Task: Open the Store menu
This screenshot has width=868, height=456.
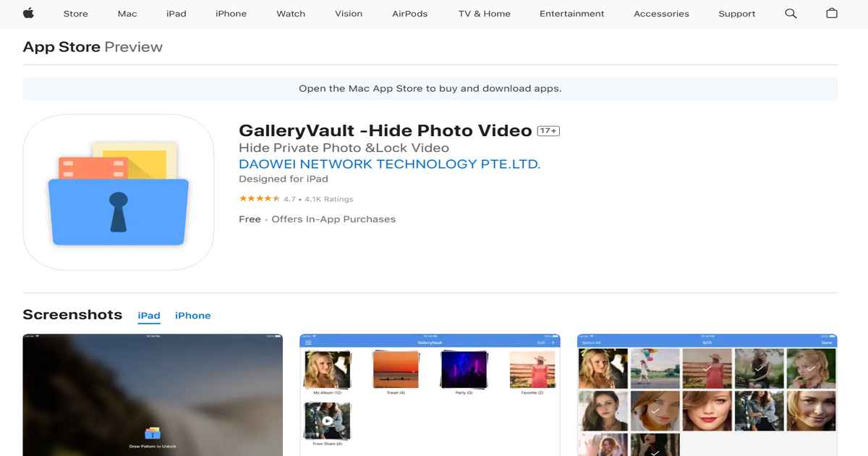Action: 75,14
